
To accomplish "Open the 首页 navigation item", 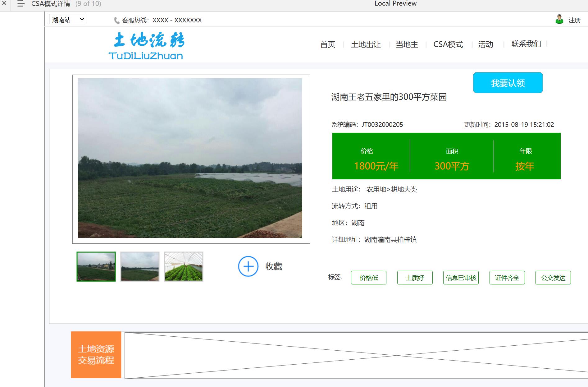I will click(328, 44).
